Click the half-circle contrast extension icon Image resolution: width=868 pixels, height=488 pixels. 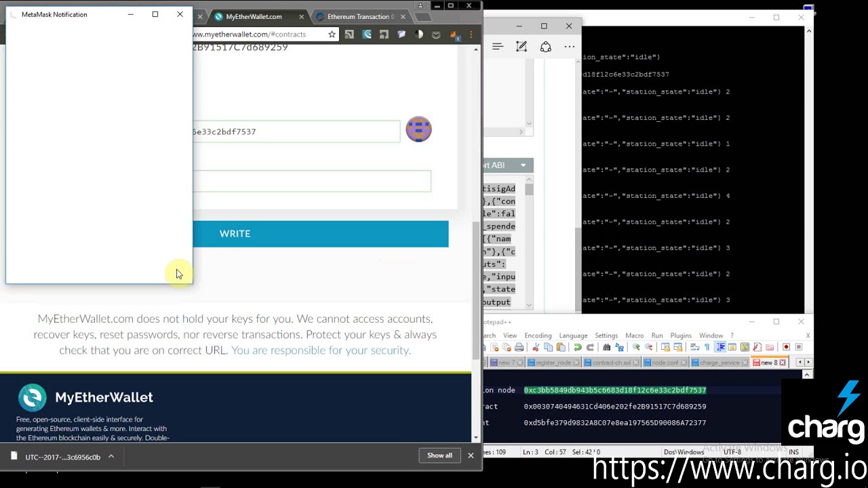(418, 35)
